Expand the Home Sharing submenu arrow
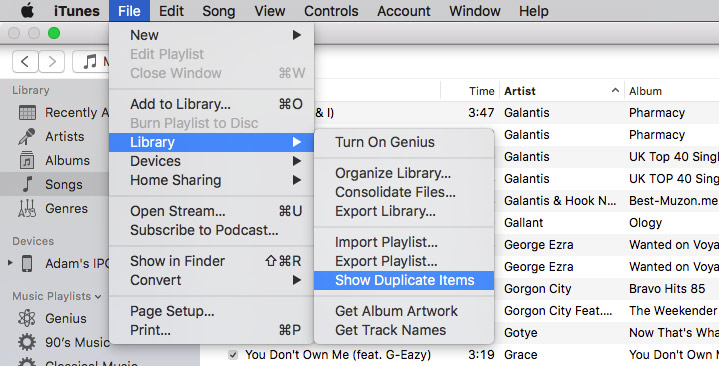The width and height of the screenshot is (719, 366). point(297,180)
